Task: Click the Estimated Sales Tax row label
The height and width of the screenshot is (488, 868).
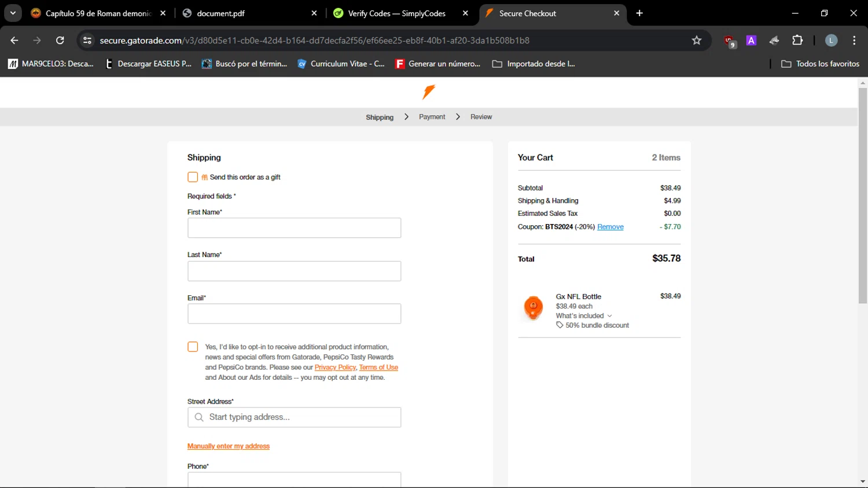Action: tap(547, 214)
